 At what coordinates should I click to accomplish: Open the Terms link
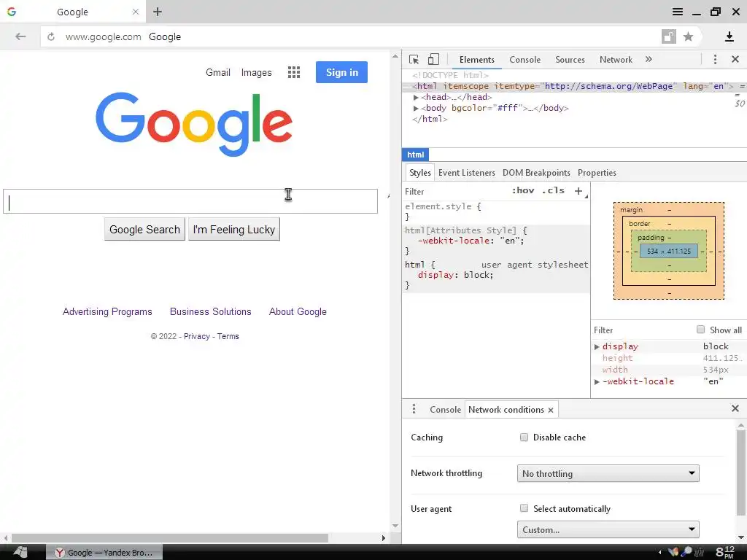pyautogui.click(x=228, y=336)
